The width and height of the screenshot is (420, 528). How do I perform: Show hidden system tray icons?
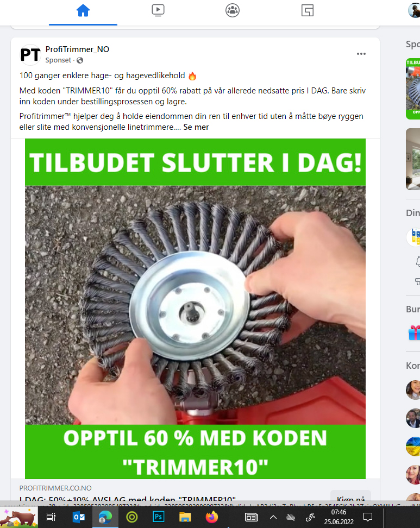[273, 517]
